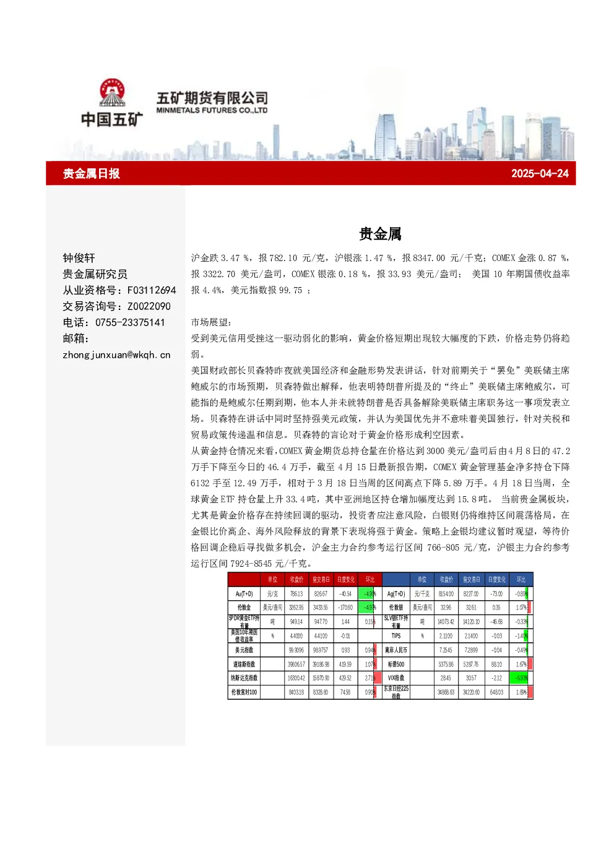Click the 贵金属日报 banner title
The image size is (614, 868).
pyautogui.click(x=91, y=174)
